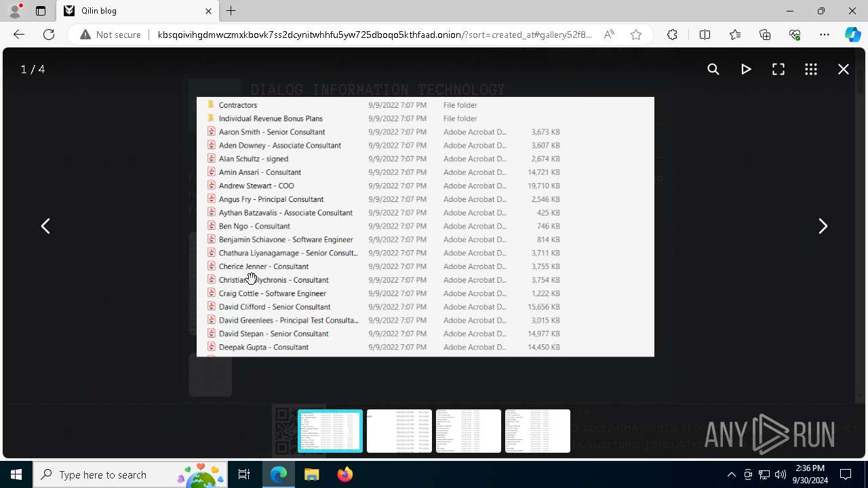
Task: Click Aden Downey - Associate Consultant file
Action: click(425, 146)
